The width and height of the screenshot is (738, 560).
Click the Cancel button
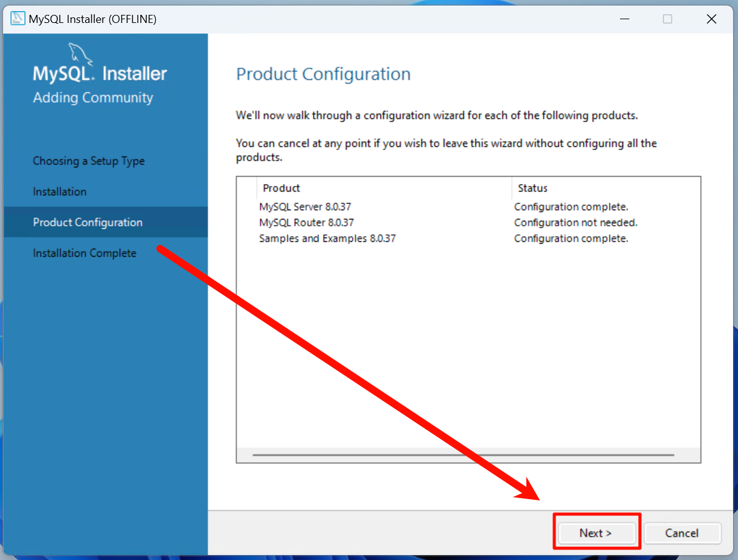point(682,533)
